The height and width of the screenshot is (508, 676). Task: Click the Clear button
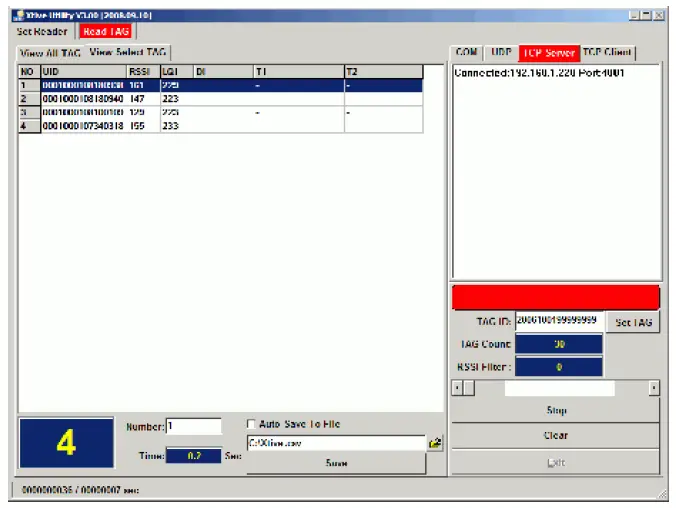(556, 436)
